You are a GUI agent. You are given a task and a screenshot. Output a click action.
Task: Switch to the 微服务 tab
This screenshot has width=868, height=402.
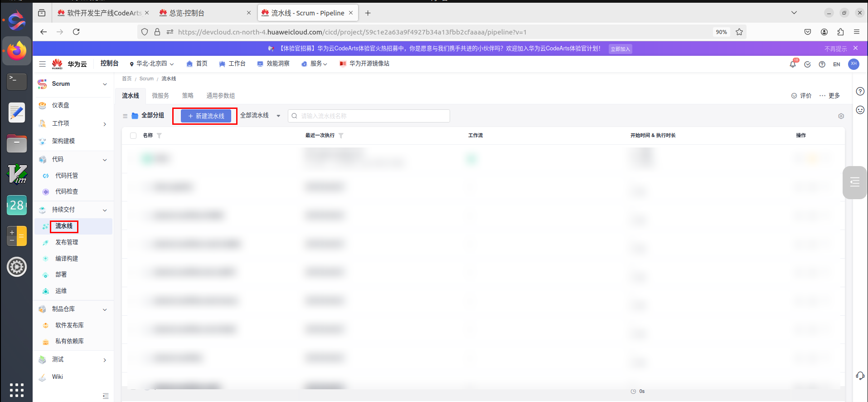point(160,96)
